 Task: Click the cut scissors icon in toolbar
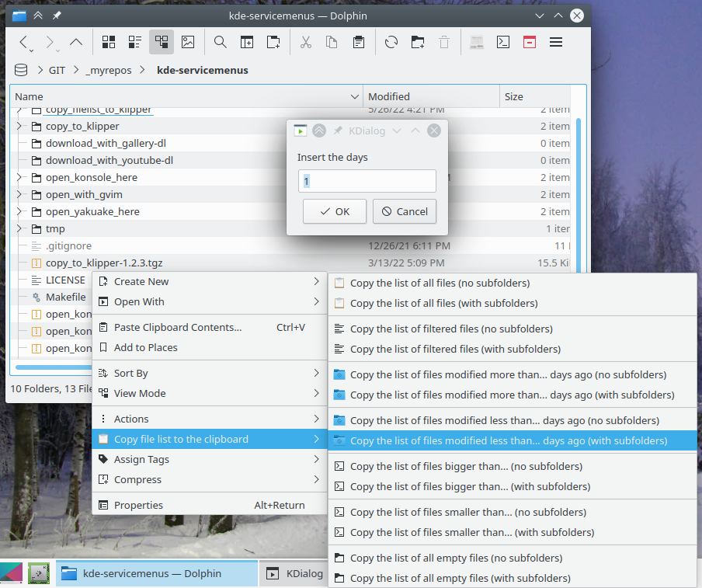(x=305, y=42)
